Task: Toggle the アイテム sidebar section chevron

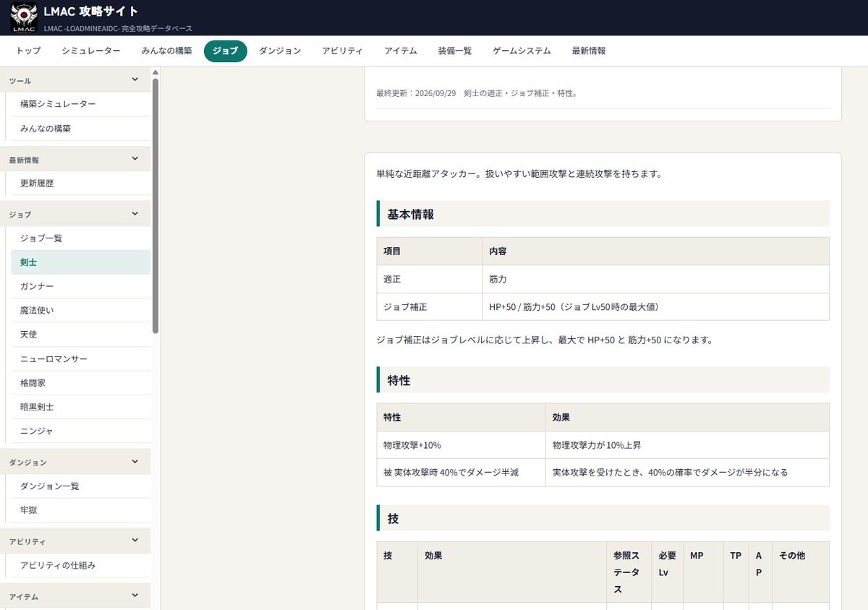Action: click(x=135, y=596)
